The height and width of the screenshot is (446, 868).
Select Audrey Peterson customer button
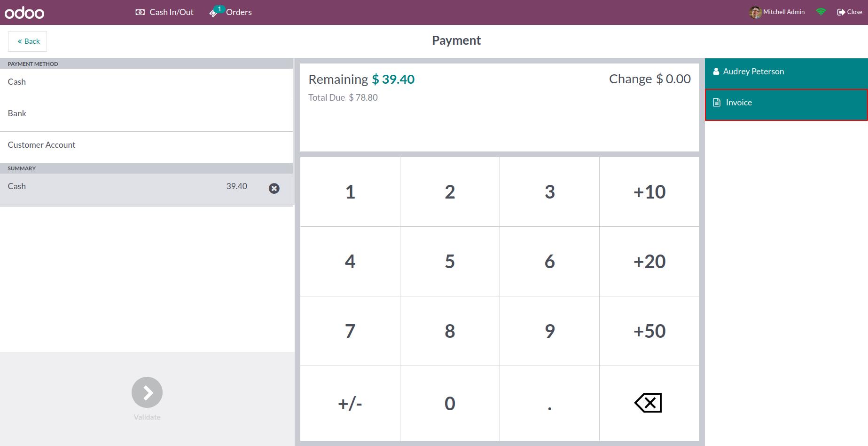[786, 72]
